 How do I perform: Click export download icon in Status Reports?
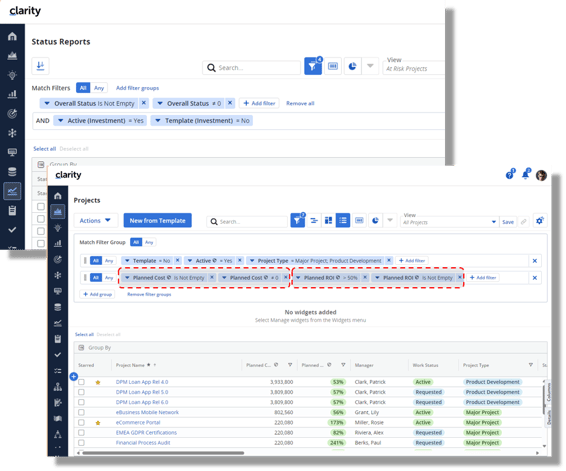(x=40, y=66)
